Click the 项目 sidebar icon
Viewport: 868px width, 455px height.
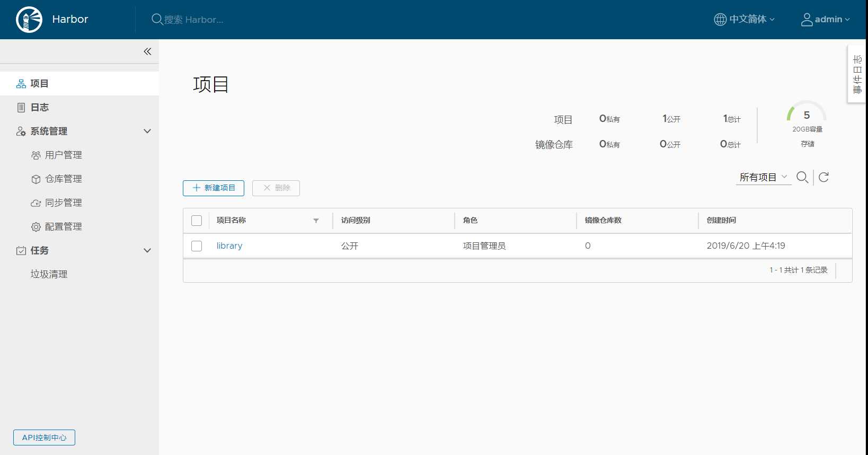point(21,84)
